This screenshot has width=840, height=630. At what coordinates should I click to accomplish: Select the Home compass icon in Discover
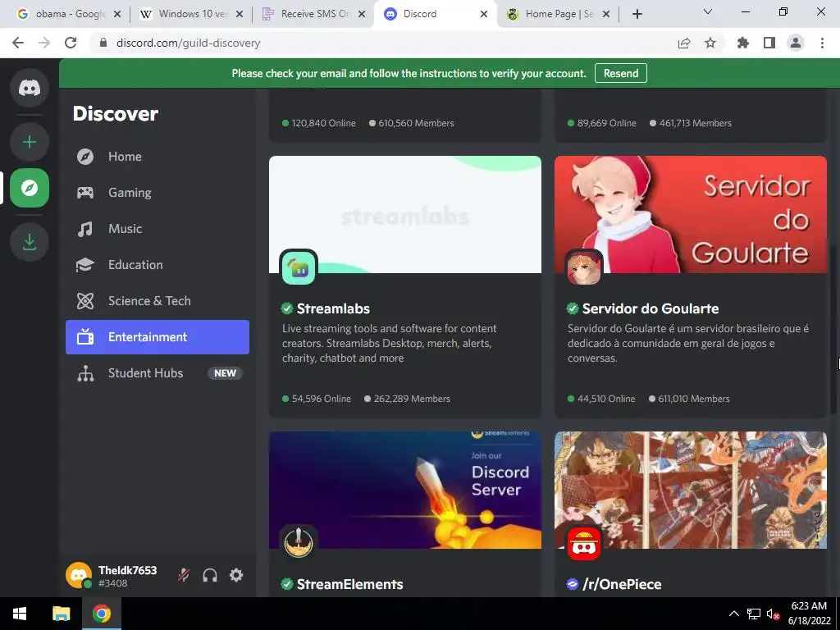[85, 157]
